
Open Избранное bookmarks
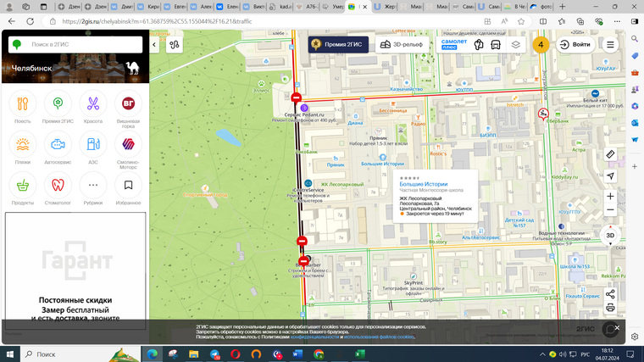(128, 189)
